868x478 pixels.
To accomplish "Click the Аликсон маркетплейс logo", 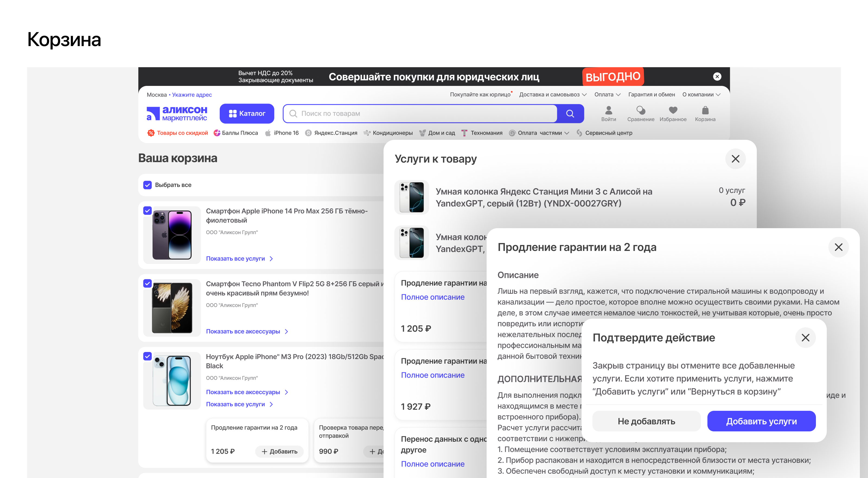I will coord(177,114).
